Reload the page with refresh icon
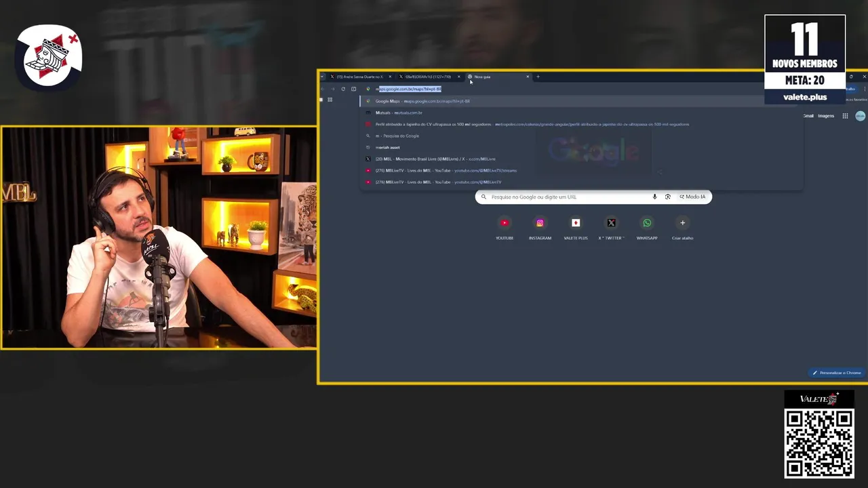This screenshot has width=868, height=488. pos(343,89)
